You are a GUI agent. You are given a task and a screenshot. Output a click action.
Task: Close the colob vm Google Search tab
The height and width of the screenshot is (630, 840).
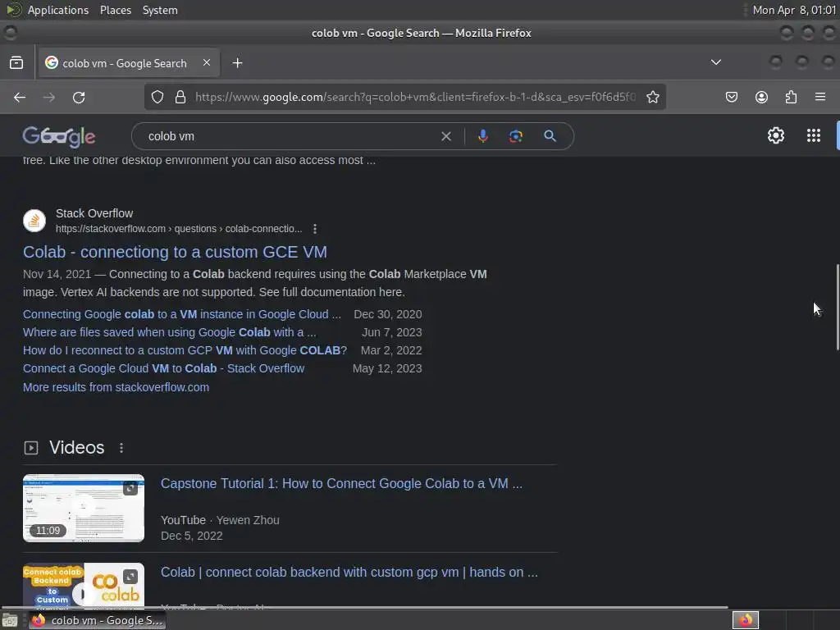click(x=207, y=62)
